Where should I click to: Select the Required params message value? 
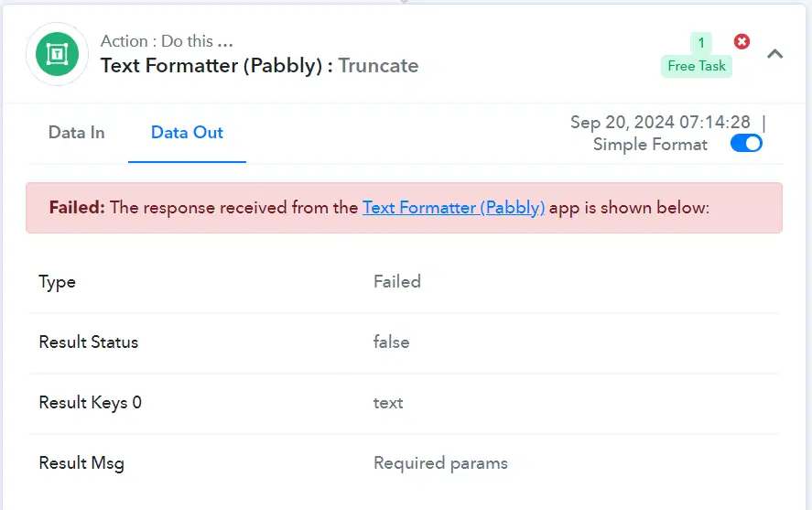pos(440,463)
